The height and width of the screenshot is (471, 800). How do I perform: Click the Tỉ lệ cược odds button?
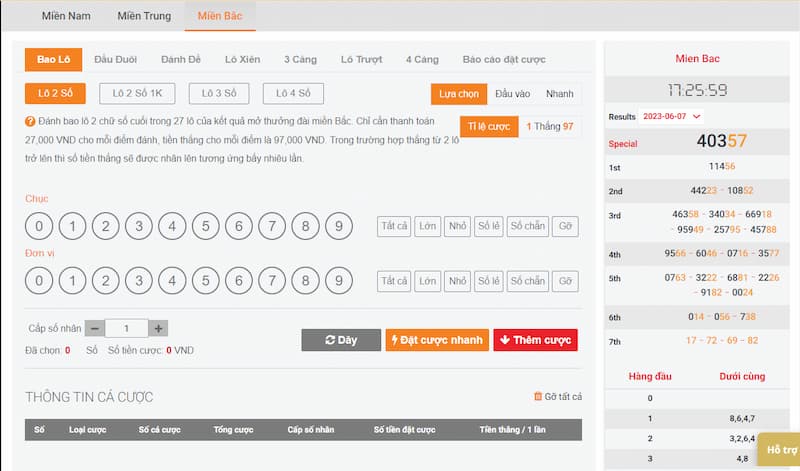pyautogui.click(x=489, y=126)
